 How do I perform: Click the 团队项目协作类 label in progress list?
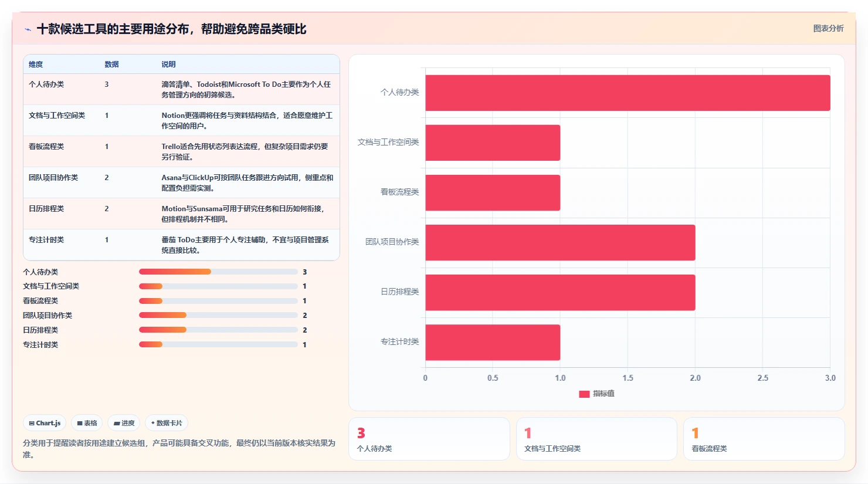[x=48, y=316]
